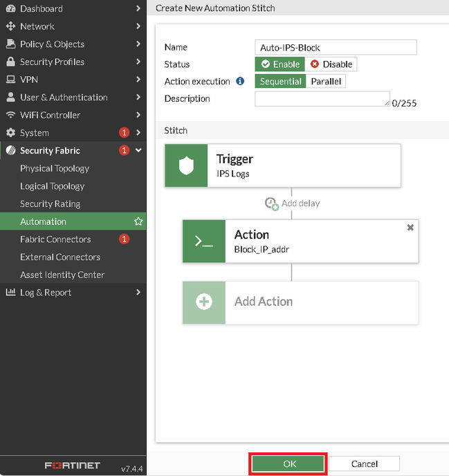Choose Parallel action execution

326,82
